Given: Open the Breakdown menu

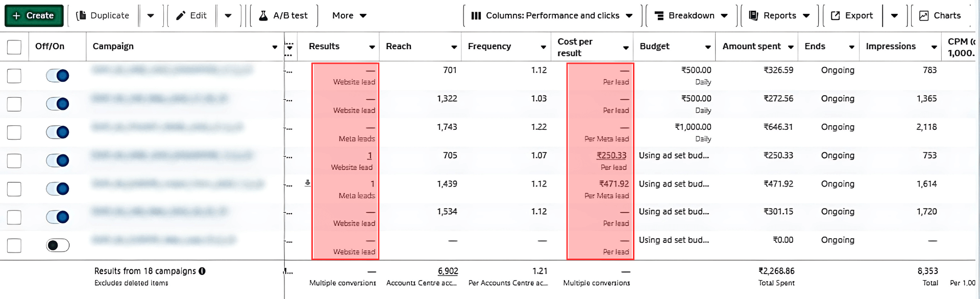Looking at the screenshot, I should coord(691,16).
